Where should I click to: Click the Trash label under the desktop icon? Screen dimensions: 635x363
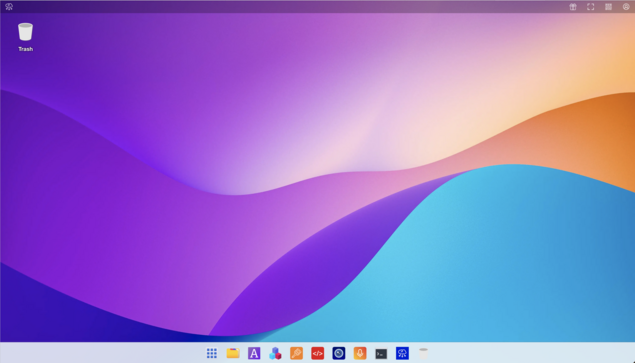tap(26, 49)
